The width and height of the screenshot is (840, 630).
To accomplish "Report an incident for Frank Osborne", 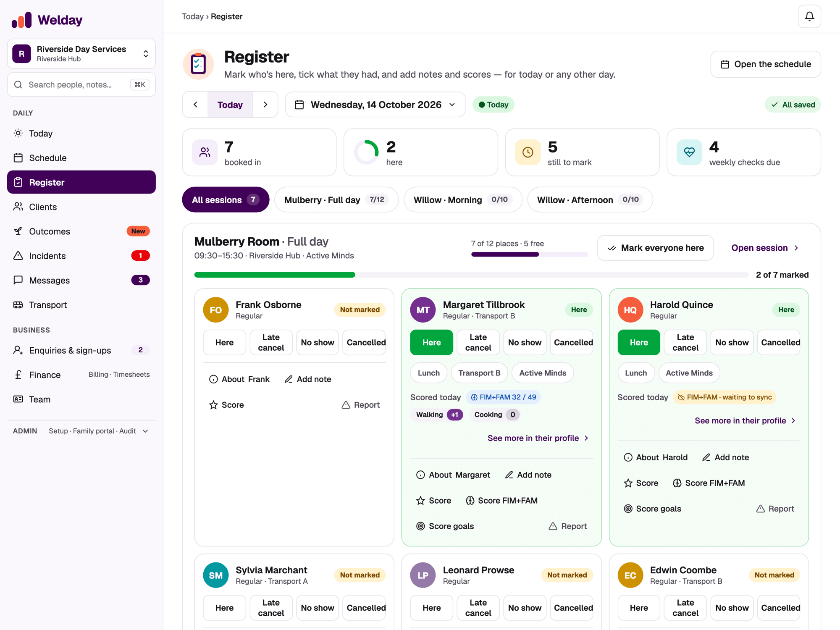I will [x=361, y=405].
